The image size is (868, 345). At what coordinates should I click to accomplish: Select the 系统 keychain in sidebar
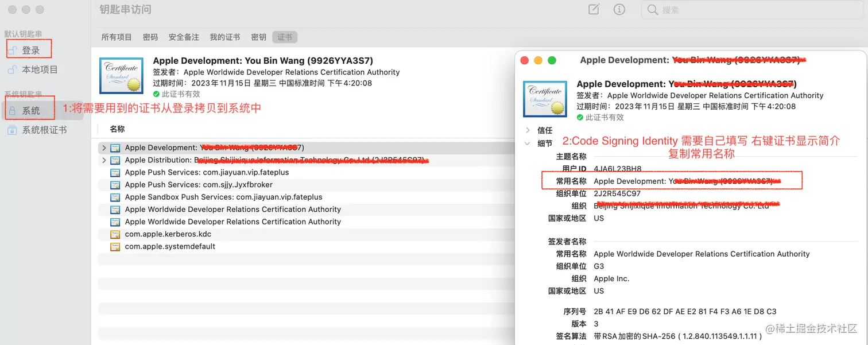[x=31, y=111]
